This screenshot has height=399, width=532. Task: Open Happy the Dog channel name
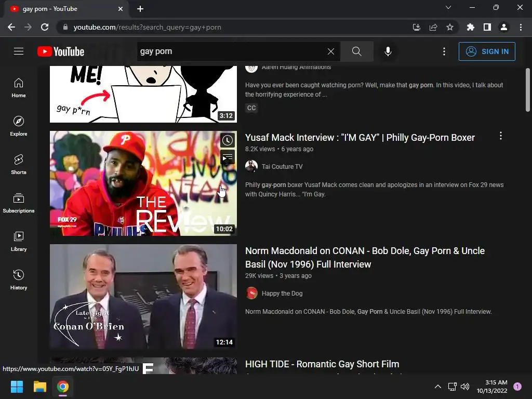pos(282,294)
